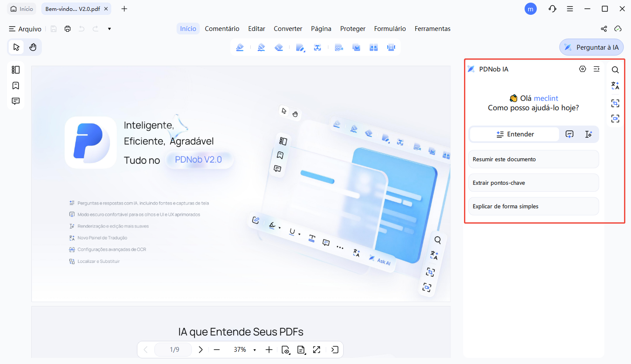Open the 37% zoom level dropdown
The height and width of the screenshot is (364, 631).
tap(254, 349)
